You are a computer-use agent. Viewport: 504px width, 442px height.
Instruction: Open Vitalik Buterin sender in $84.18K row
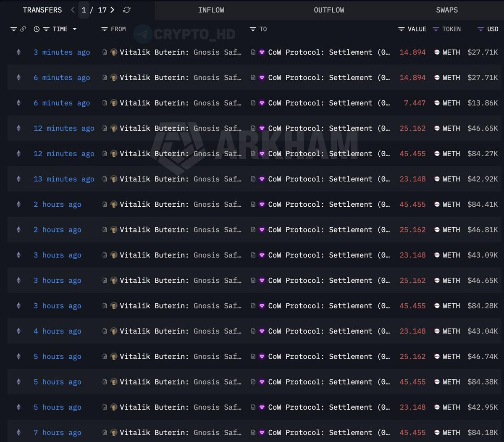pos(181,432)
